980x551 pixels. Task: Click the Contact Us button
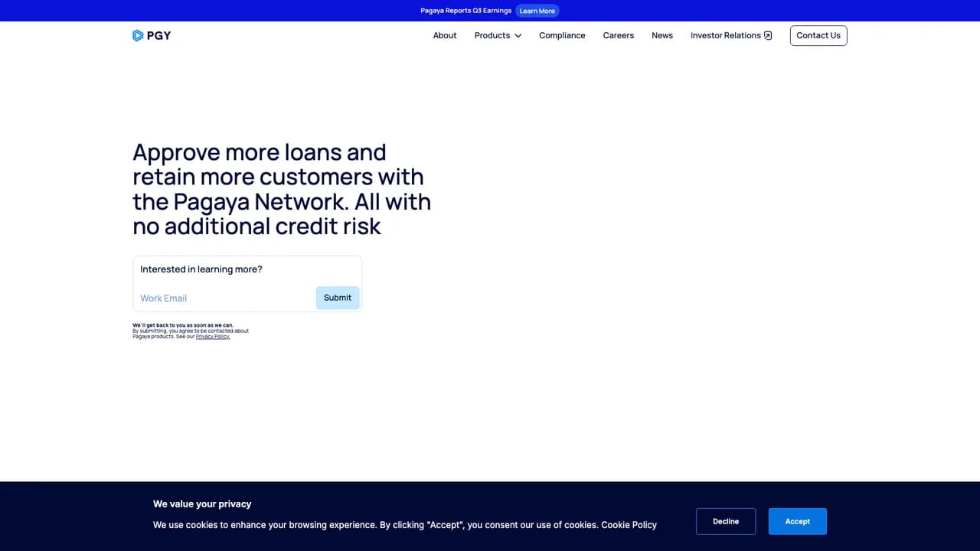pyautogui.click(x=818, y=35)
